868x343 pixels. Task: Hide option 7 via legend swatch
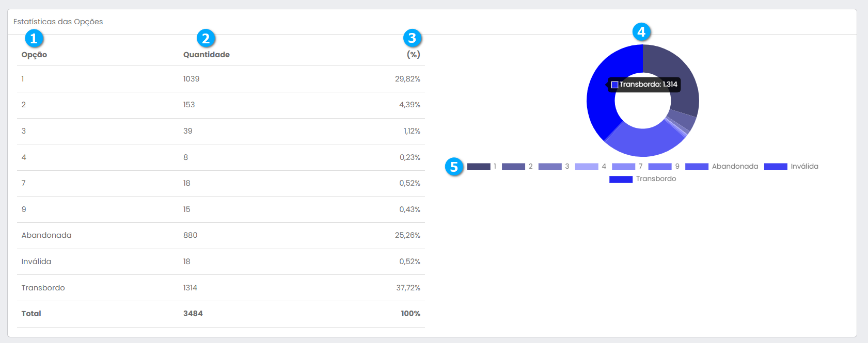tap(623, 167)
